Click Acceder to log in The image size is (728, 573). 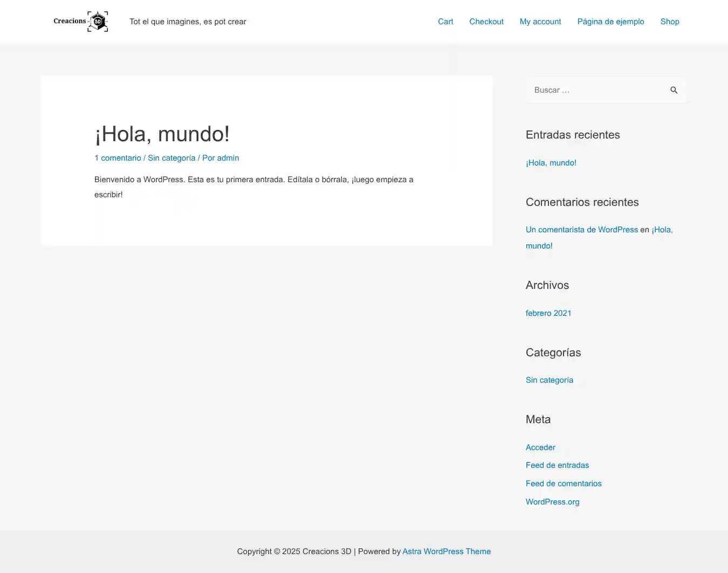click(x=540, y=447)
